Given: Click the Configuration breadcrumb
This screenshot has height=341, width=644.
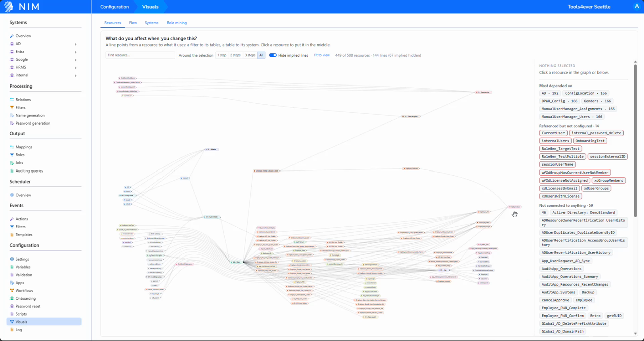Looking at the screenshot, I should point(114,7).
